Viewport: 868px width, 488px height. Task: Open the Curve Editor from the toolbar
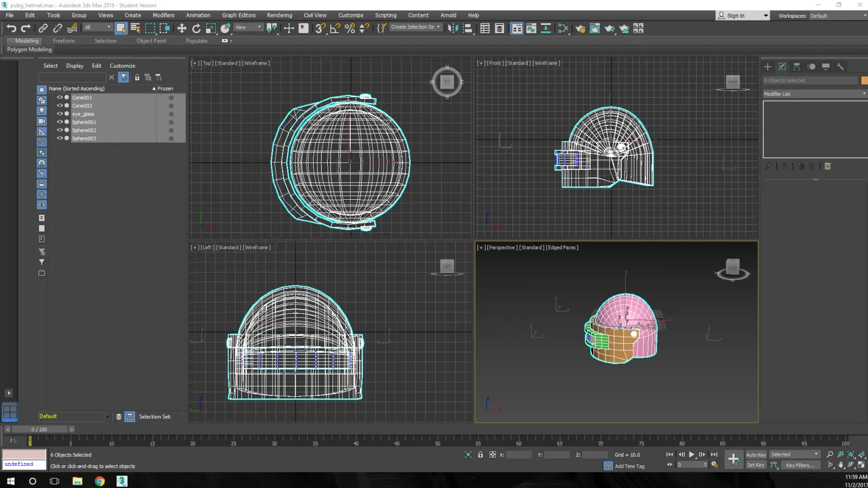coord(531,28)
